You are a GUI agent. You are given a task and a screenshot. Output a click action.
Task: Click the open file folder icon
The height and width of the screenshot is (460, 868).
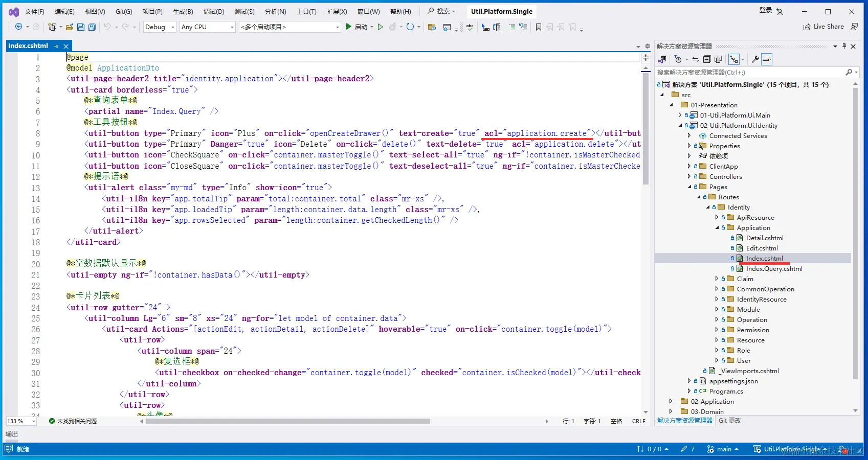coord(70,27)
